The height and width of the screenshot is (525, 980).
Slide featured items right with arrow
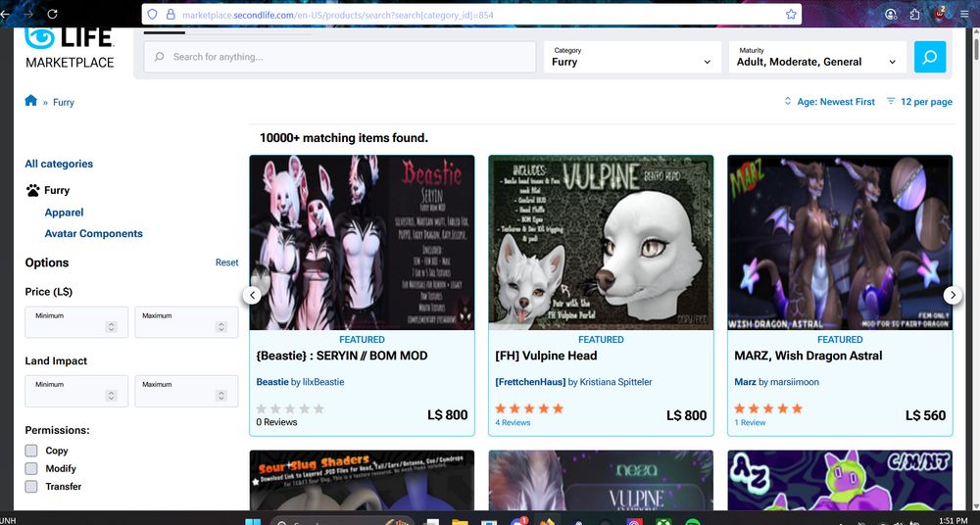(x=953, y=295)
